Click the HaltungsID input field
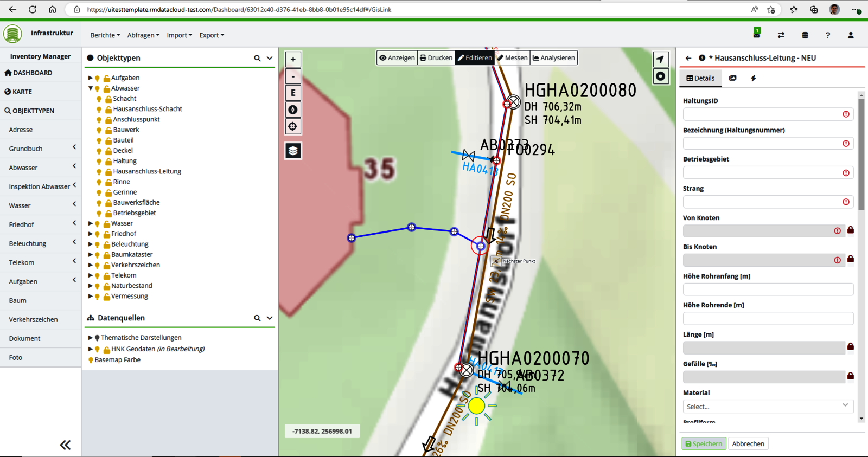 (x=762, y=114)
